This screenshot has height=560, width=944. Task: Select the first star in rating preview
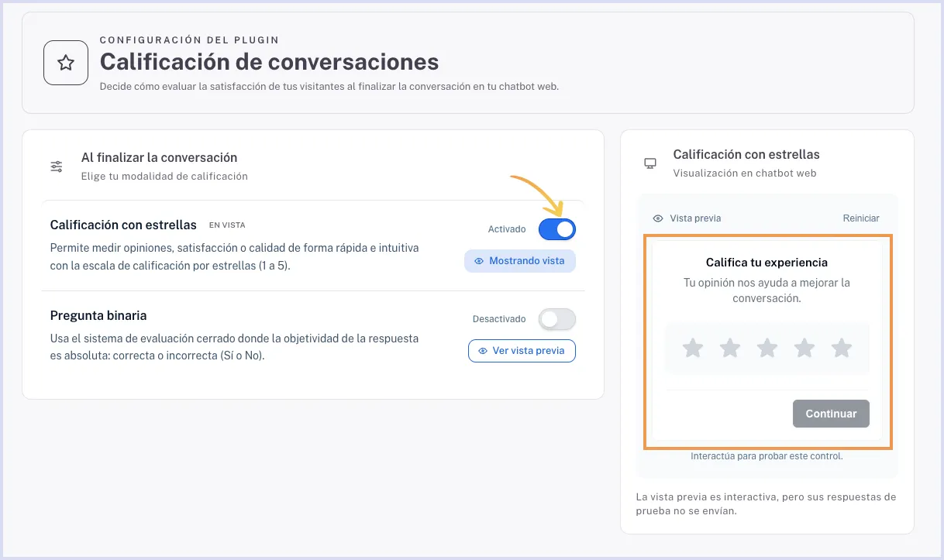click(x=693, y=349)
